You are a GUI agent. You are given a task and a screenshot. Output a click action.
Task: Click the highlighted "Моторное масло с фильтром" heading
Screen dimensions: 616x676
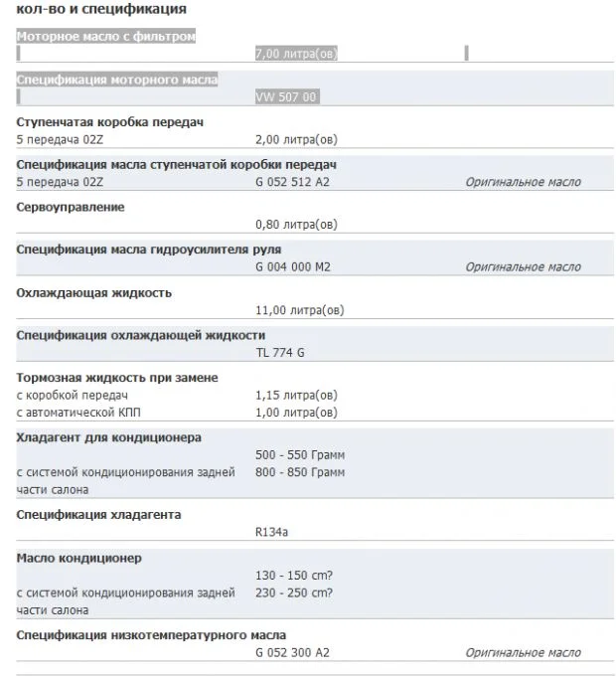pos(106,37)
